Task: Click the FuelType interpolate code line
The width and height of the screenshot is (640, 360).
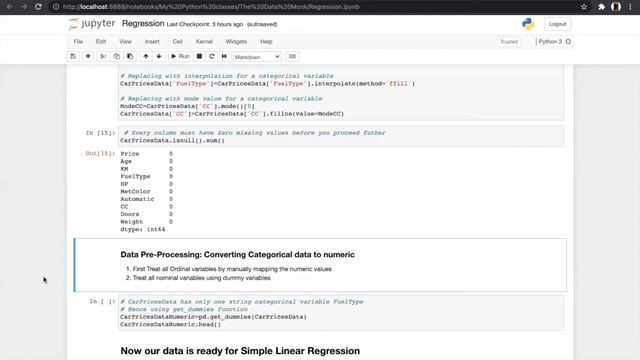Action: pyautogui.click(x=267, y=84)
